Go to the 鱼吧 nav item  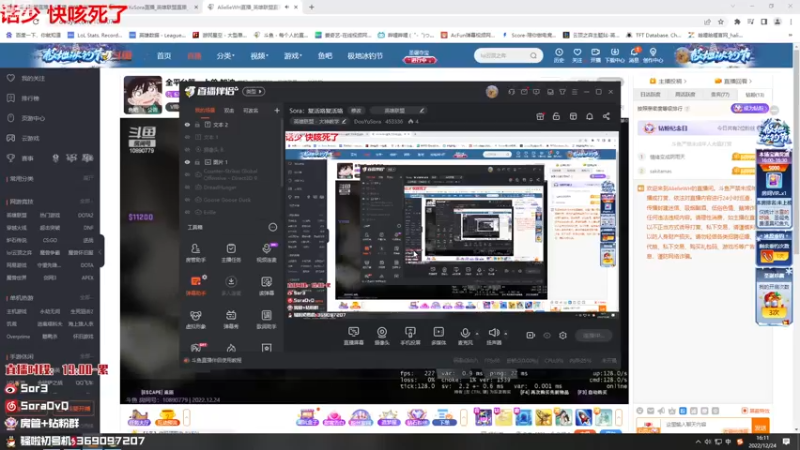[325, 56]
